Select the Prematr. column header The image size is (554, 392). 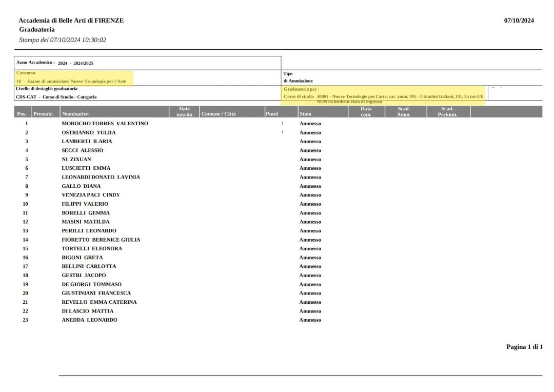[43, 114]
